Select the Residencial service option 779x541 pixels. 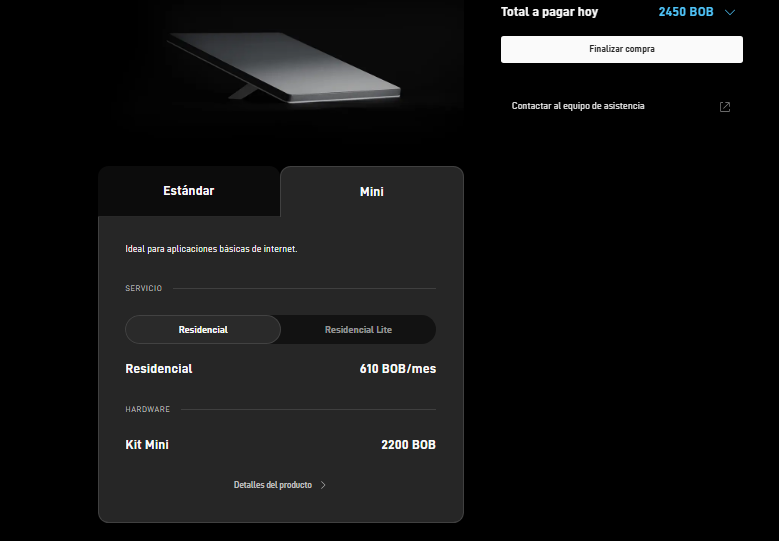[x=203, y=329]
